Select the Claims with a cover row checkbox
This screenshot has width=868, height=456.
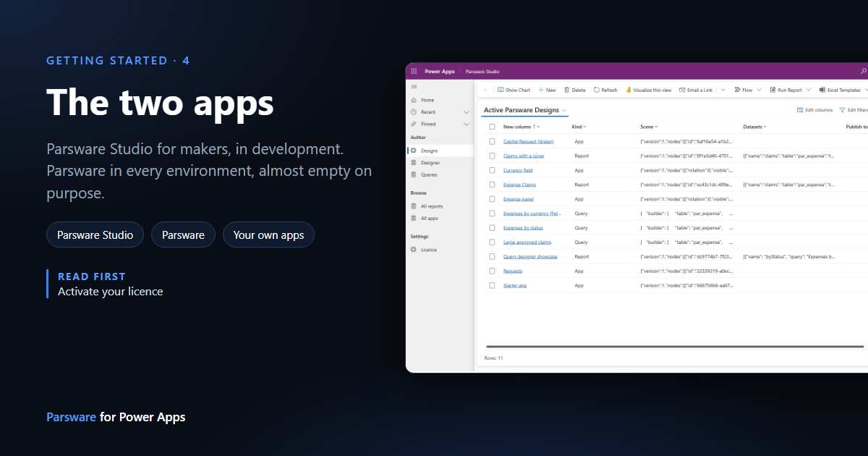[x=492, y=156]
